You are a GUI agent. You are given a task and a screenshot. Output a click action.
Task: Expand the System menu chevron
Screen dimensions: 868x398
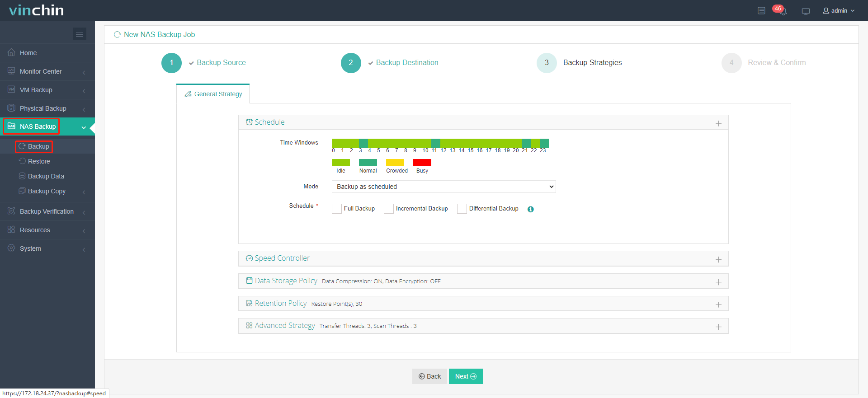coord(84,249)
